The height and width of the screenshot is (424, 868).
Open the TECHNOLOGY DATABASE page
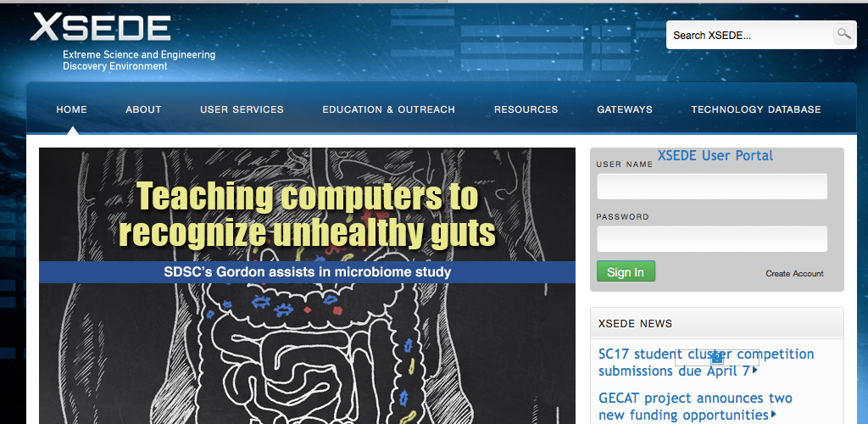pyautogui.click(x=755, y=109)
